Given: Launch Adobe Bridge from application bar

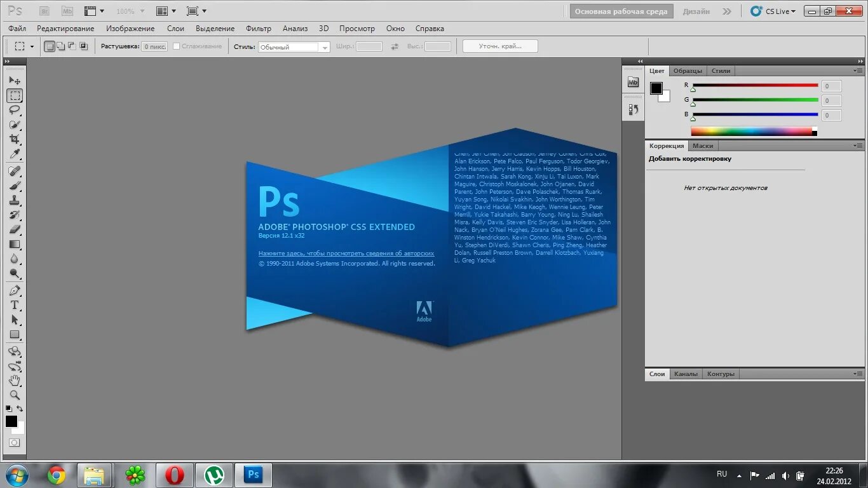Looking at the screenshot, I should pyautogui.click(x=44, y=11).
